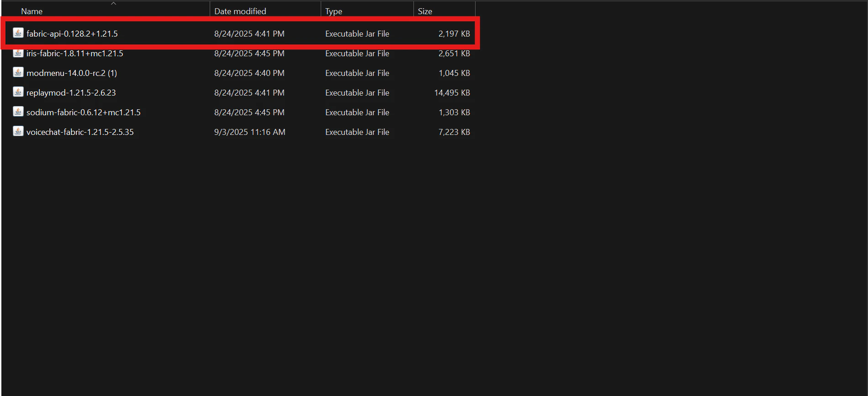Select file modmenu-14.0.0-rc.2 (1)

(72, 73)
